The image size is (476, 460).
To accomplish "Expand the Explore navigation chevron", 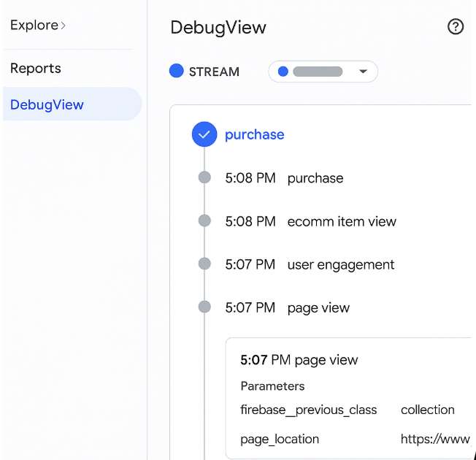I will [64, 26].
